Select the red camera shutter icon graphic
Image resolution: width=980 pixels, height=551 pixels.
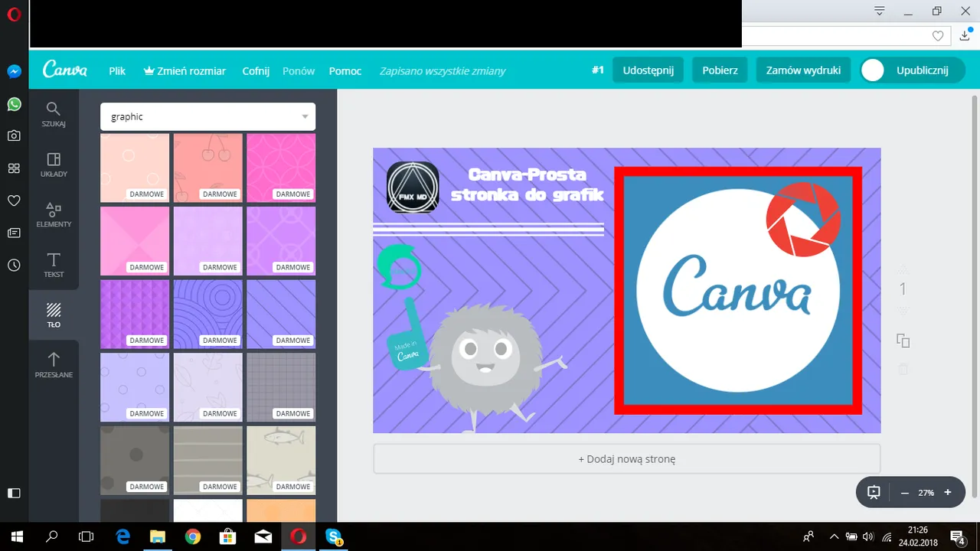(x=803, y=220)
